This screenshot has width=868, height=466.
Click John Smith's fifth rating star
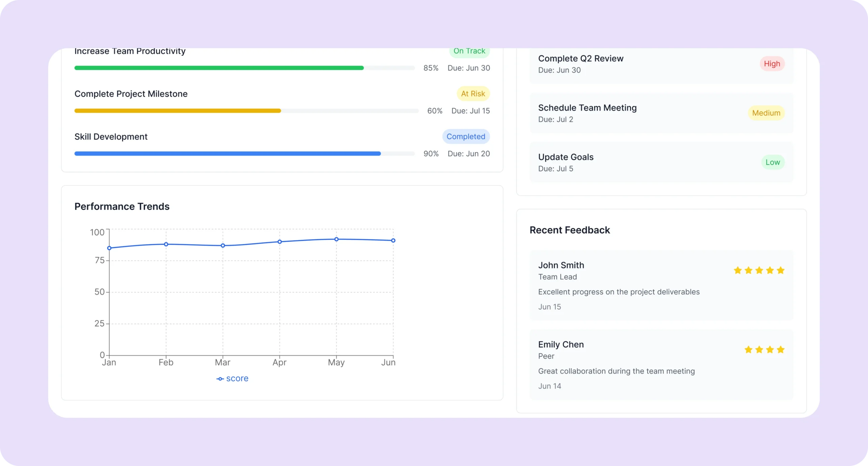781,270
